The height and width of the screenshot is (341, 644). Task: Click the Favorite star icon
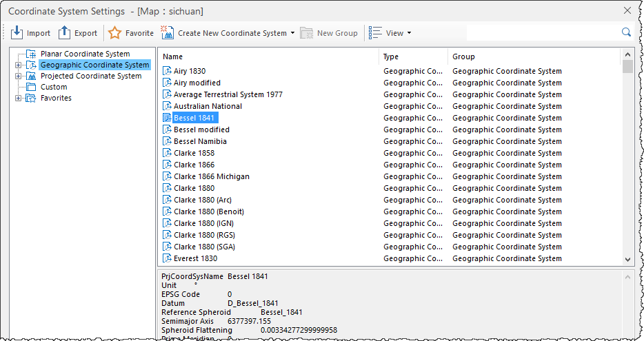coord(115,32)
